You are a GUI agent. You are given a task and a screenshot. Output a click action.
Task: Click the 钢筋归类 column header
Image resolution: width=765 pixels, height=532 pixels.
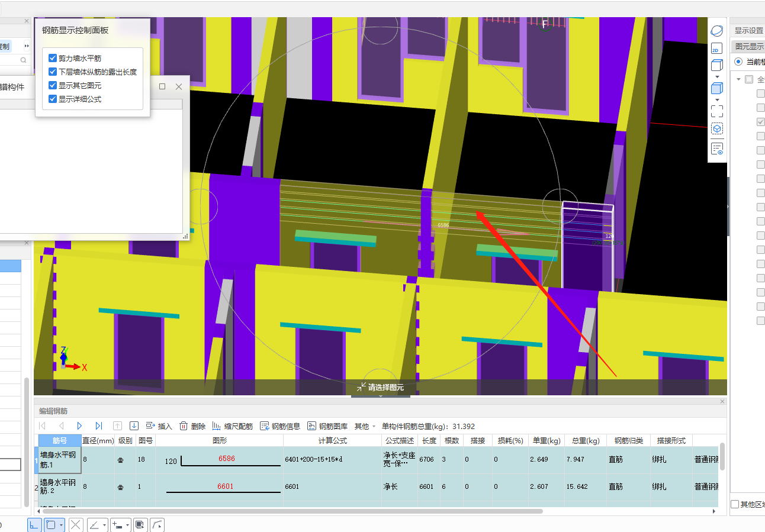coord(628,440)
